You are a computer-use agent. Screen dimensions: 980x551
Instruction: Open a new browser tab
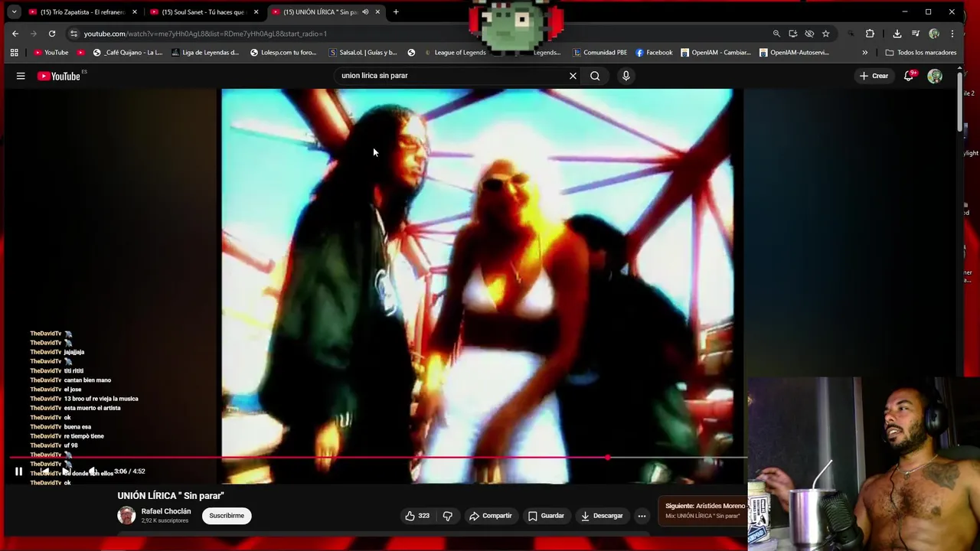pos(396,12)
